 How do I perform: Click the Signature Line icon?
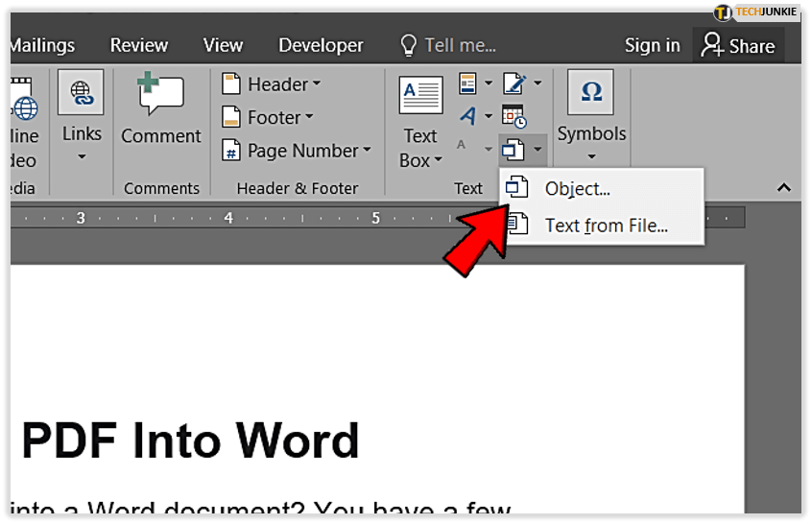click(514, 84)
